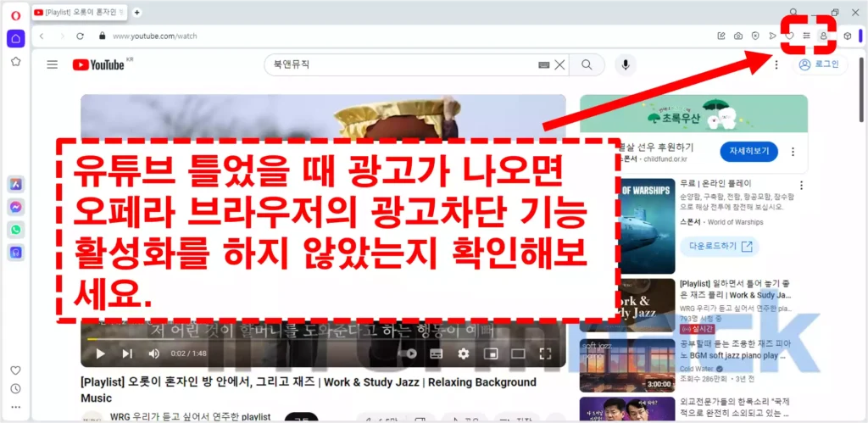
Task: Switch to miniplayer mode
Action: click(x=491, y=353)
